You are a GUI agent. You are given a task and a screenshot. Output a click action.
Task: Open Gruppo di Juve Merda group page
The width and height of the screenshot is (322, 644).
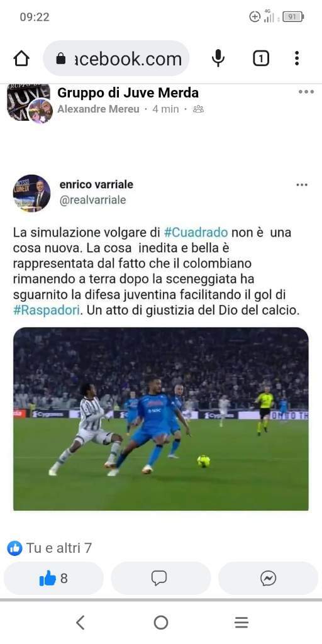[x=128, y=93]
